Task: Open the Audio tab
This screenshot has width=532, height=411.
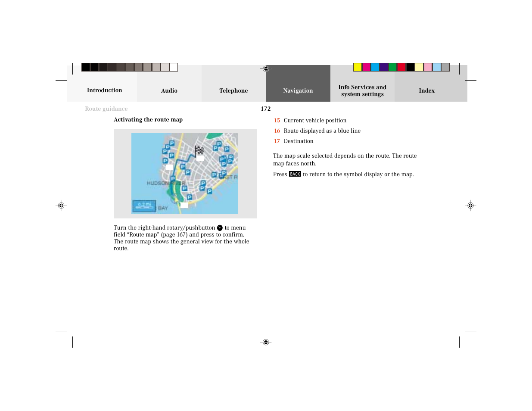Action: tap(169, 90)
